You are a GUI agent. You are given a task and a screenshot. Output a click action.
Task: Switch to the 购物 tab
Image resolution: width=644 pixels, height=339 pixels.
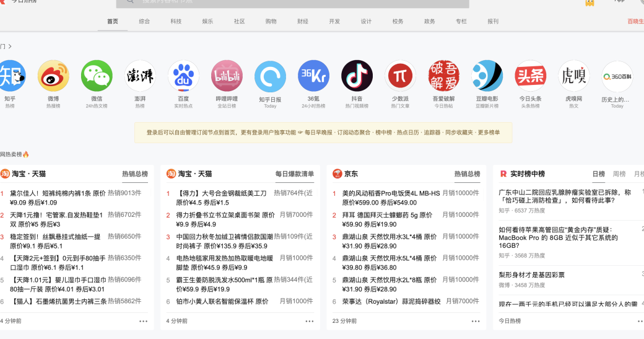(x=271, y=21)
